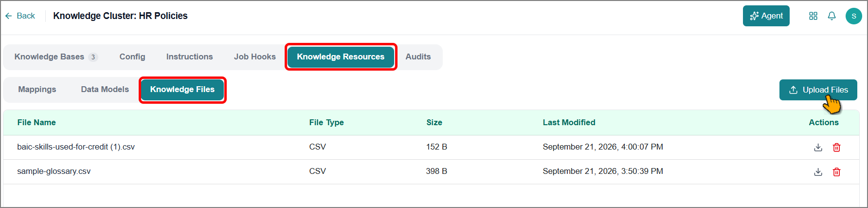Select the Knowledge Files sub-tab
Viewport: 868px width, 208px height.
point(182,90)
